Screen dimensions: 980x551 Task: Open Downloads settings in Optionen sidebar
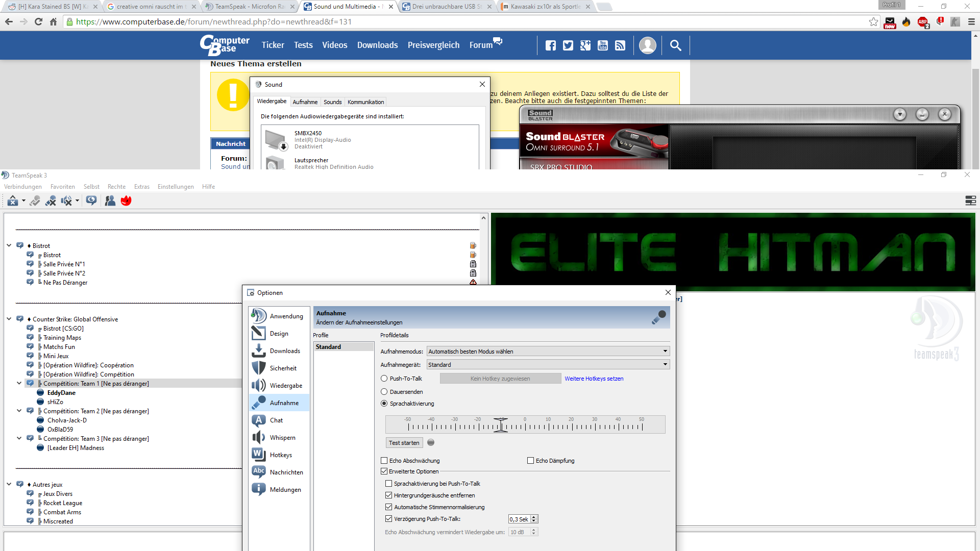(x=279, y=351)
